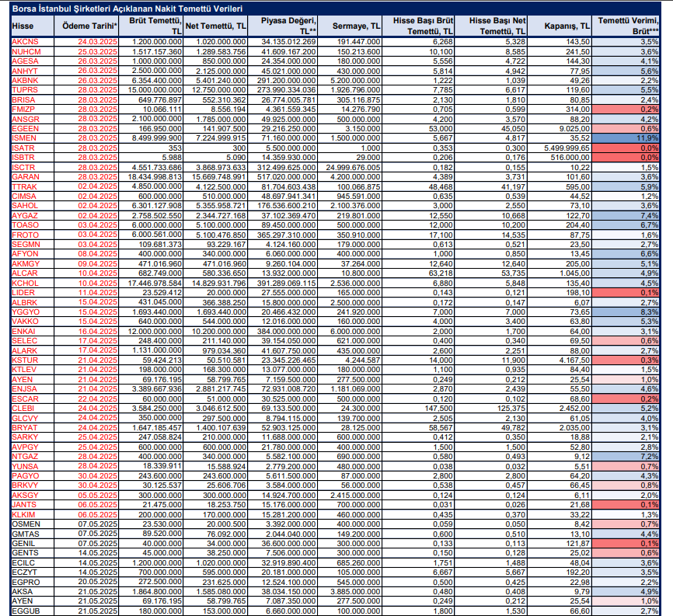673x616 pixels.
Task: Click 365.297.310.000 market value of FROTO
Action: [286, 235]
